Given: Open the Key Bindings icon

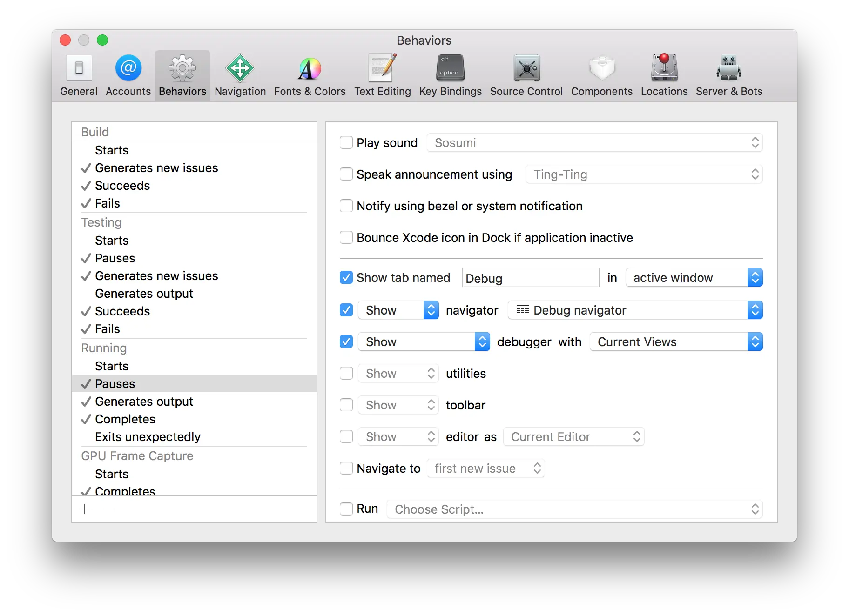Looking at the screenshot, I should [x=450, y=68].
